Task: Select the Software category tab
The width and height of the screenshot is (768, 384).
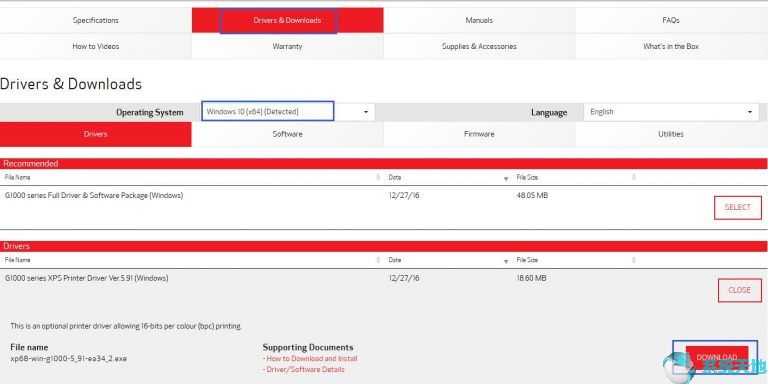Action: (288, 134)
